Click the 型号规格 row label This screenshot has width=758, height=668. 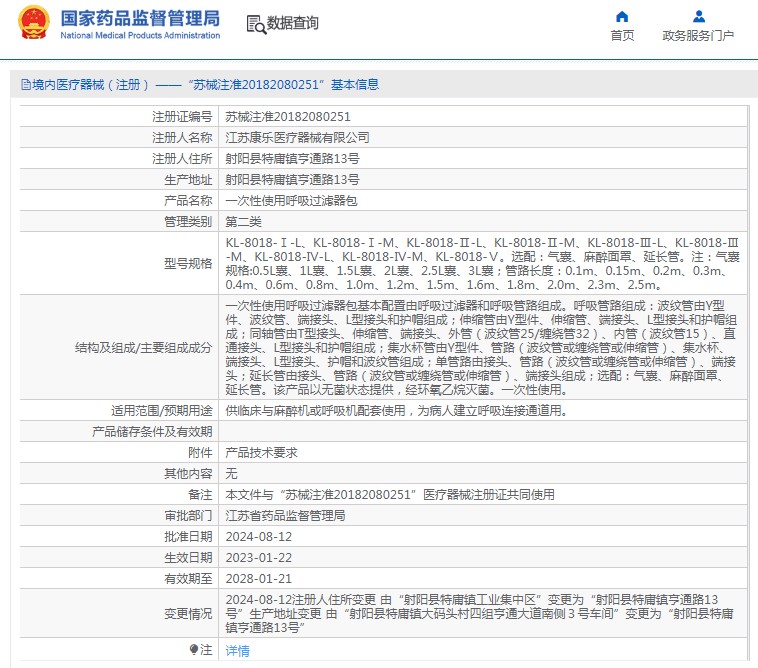pyautogui.click(x=188, y=263)
